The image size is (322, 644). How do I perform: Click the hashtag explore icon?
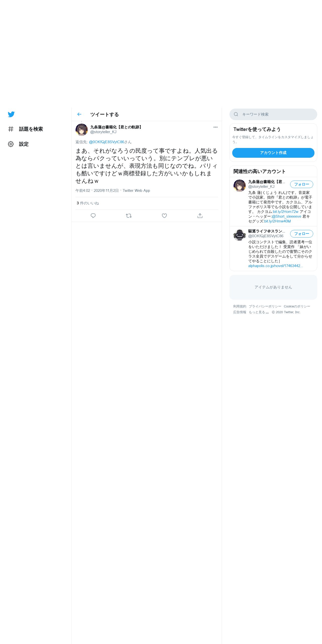pos(11,129)
